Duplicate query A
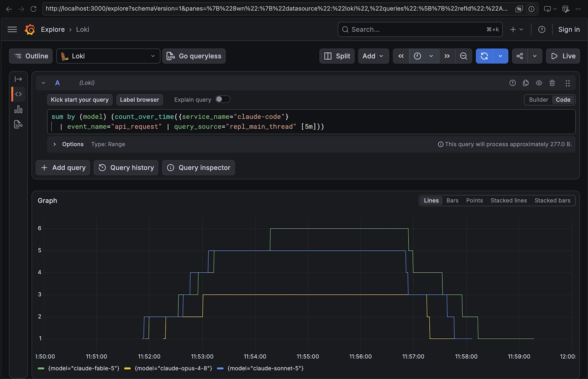The image size is (588, 379). click(526, 83)
